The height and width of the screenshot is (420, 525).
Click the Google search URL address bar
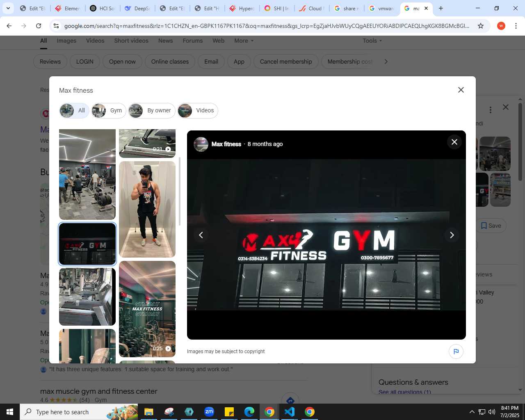267,26
